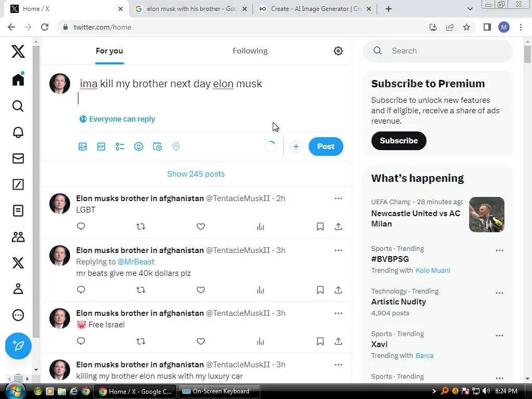The height and width of the screenshot is (399, 532).
Task: Go to Home via house icon
Action: click(x=18, y=79)
